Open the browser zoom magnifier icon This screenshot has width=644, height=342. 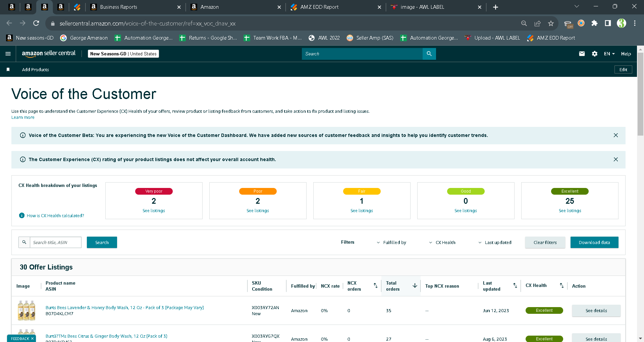[x=524, y=23]
